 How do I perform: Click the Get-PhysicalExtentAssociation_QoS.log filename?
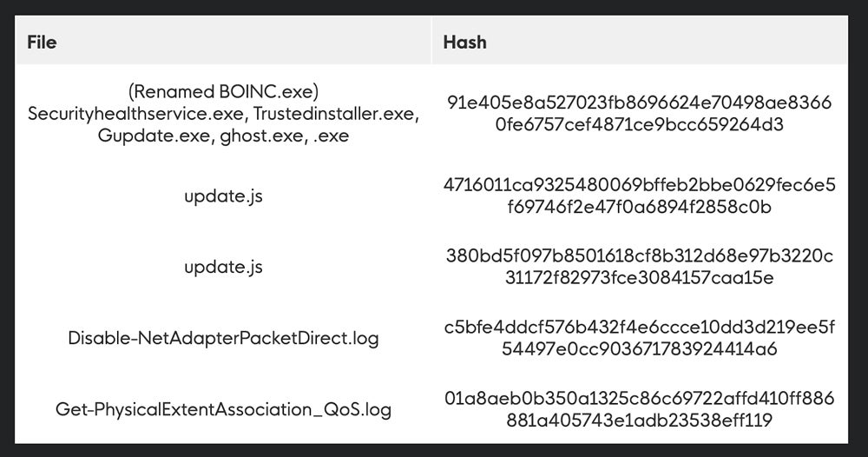click(x=223, y=408)
